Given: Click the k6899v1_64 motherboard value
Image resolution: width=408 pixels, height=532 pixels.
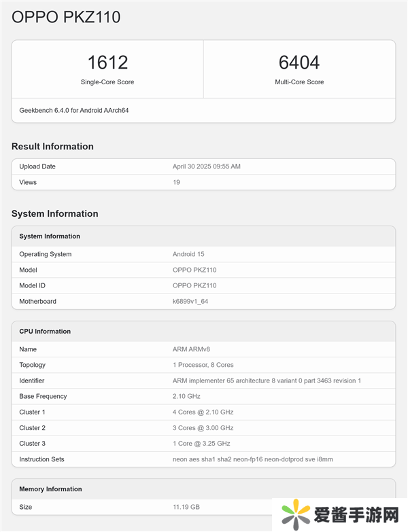Looking at the screenshot, I should [x=190, y=301].
